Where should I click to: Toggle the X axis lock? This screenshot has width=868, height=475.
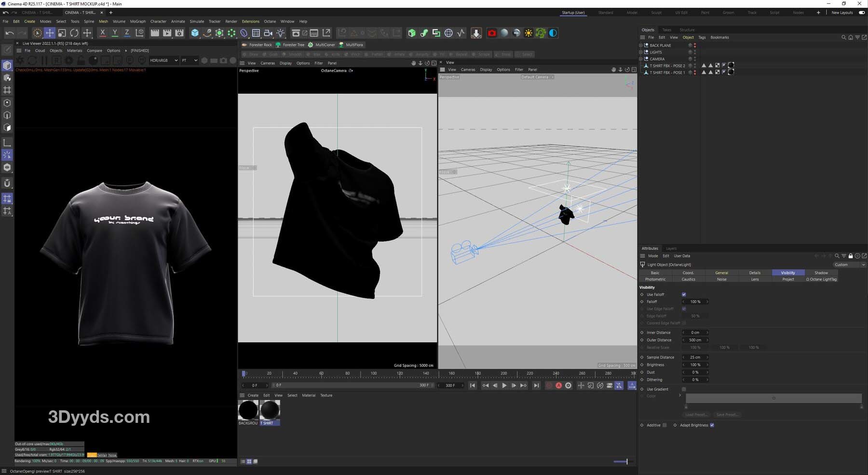[102, 33]
